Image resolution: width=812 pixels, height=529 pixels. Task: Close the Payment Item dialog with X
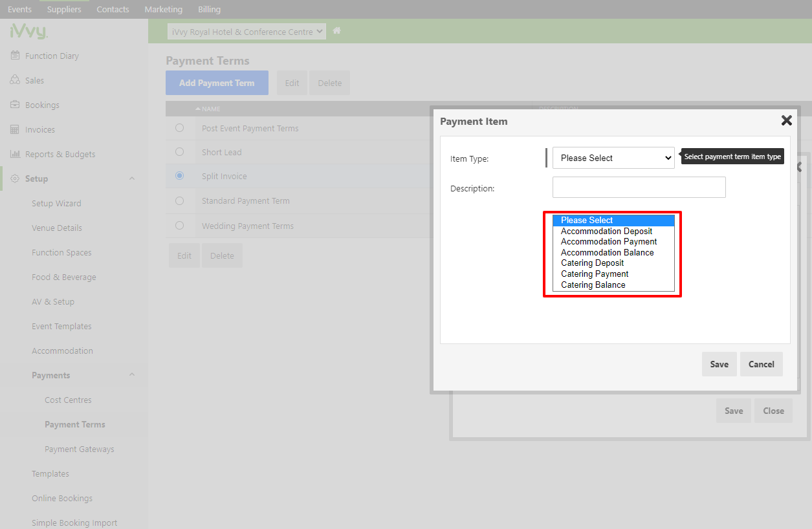(x=787, y=120)
